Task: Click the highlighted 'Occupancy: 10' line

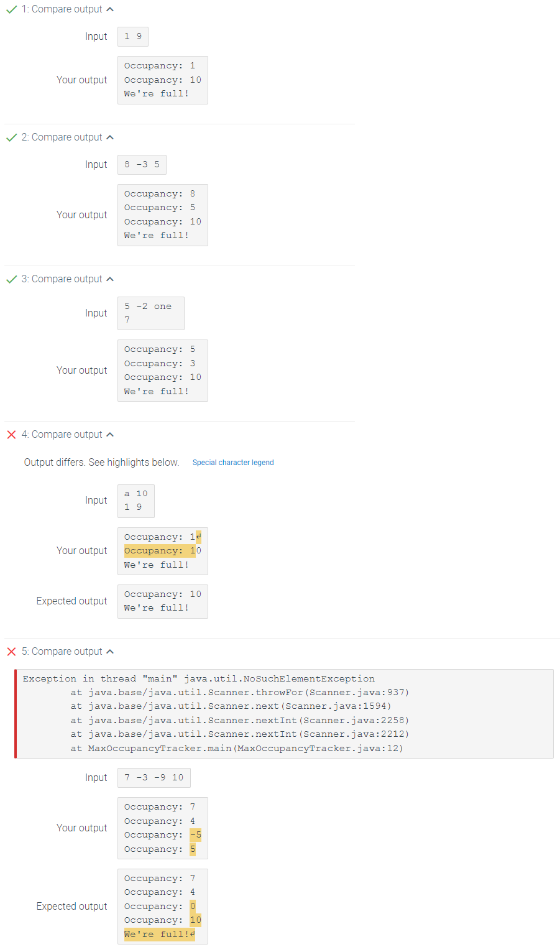Action: pos(160,550)
